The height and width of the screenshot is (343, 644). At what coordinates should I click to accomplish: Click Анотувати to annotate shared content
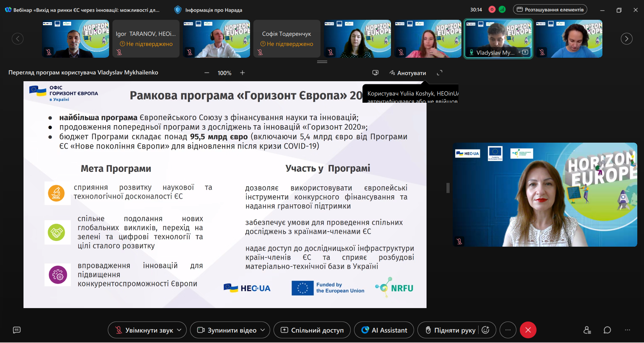pyautogui.click(x=408, y=73)
